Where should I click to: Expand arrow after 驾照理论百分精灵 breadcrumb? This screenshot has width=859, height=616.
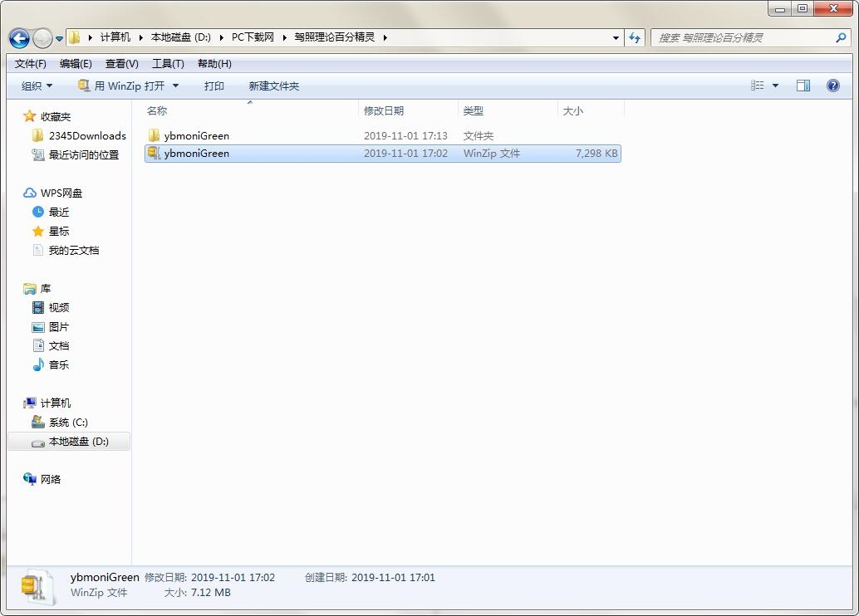coord(385,38)
